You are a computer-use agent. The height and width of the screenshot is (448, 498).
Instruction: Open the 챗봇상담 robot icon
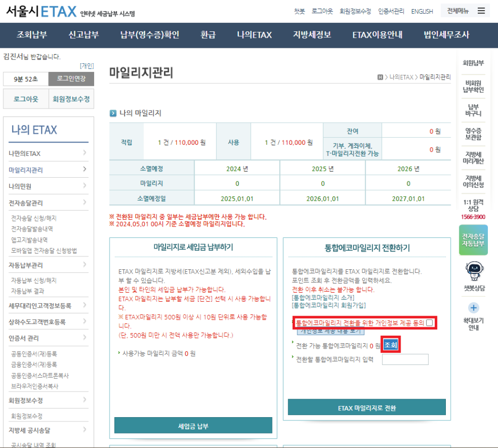pyautogui.click(x=474, y=271)
